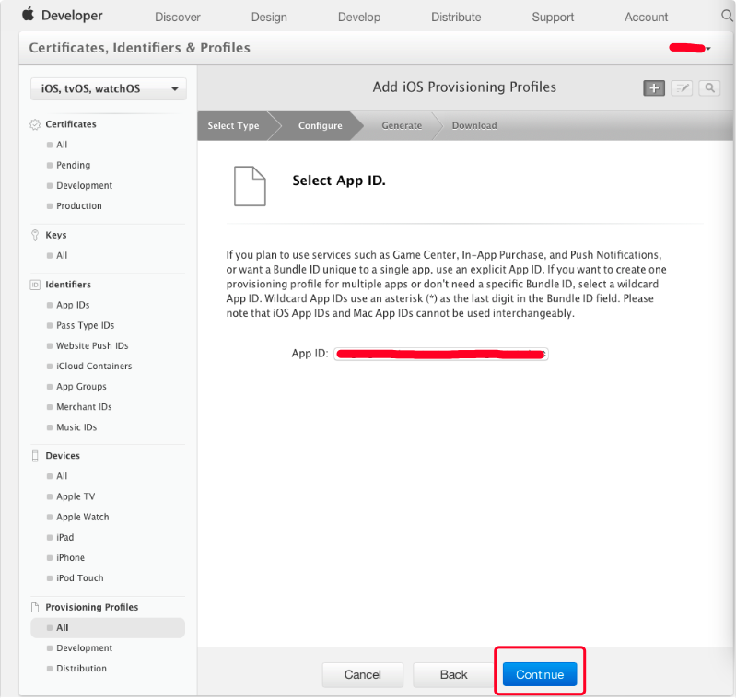Viewport: 736px width, 700px height.
Task: Show iPod Touch devices
Action: click(80, 578)
